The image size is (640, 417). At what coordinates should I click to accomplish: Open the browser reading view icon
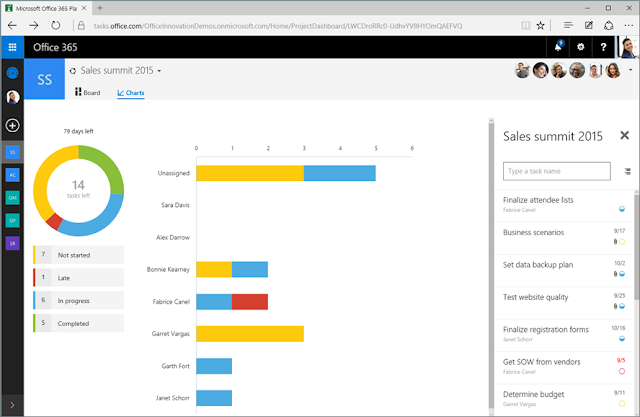click(x=526, y=26)
